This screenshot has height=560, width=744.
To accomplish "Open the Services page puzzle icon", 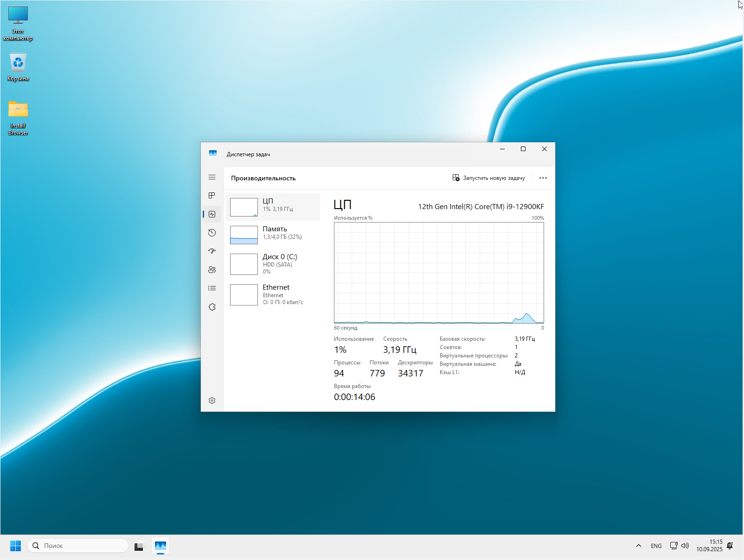I will tap(212, 307).
